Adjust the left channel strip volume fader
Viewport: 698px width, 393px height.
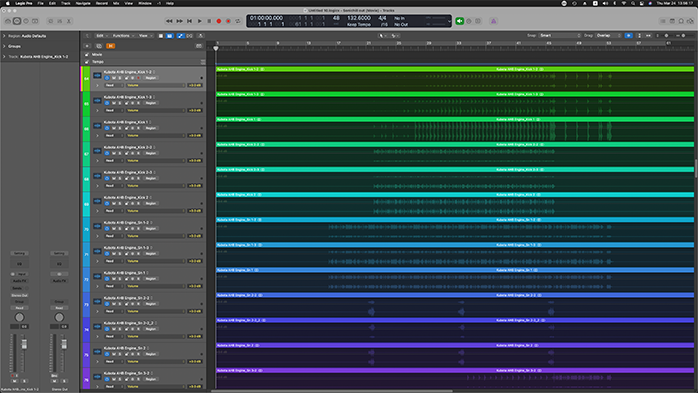(24, 344)
